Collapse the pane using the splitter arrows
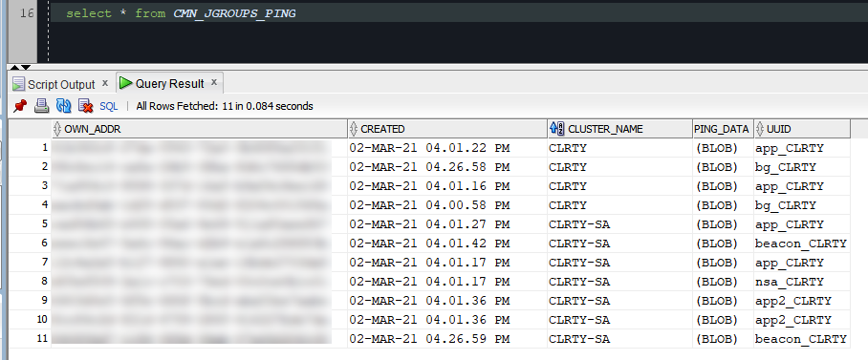This screenshot has height=360, width=868. [21, 68]
